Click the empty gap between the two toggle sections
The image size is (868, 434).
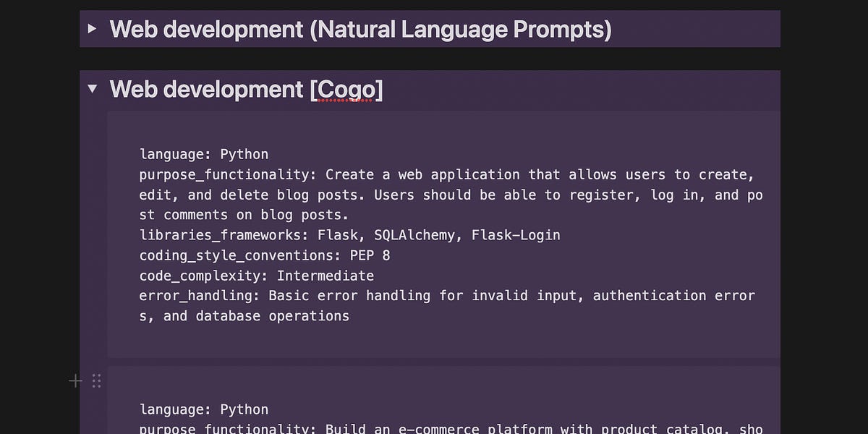click(430, 59)
